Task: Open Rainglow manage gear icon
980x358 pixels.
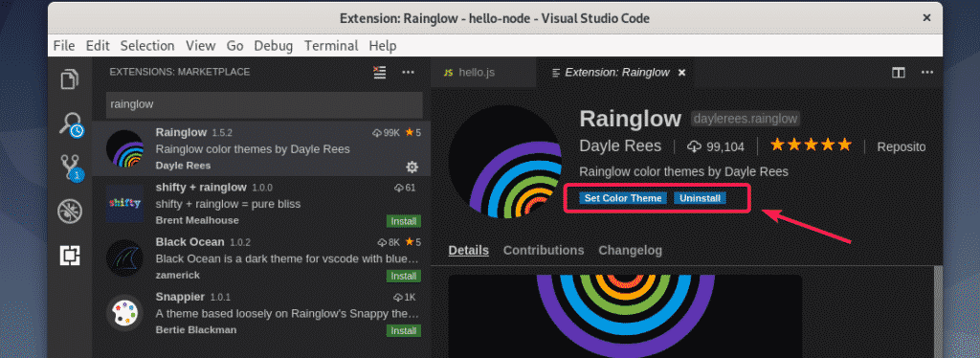Action: [412, 167]
